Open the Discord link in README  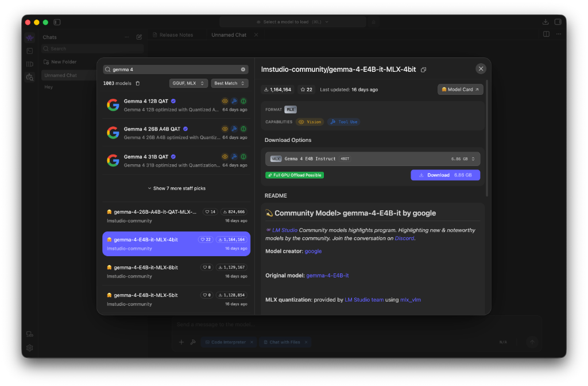tap(404, 238)
